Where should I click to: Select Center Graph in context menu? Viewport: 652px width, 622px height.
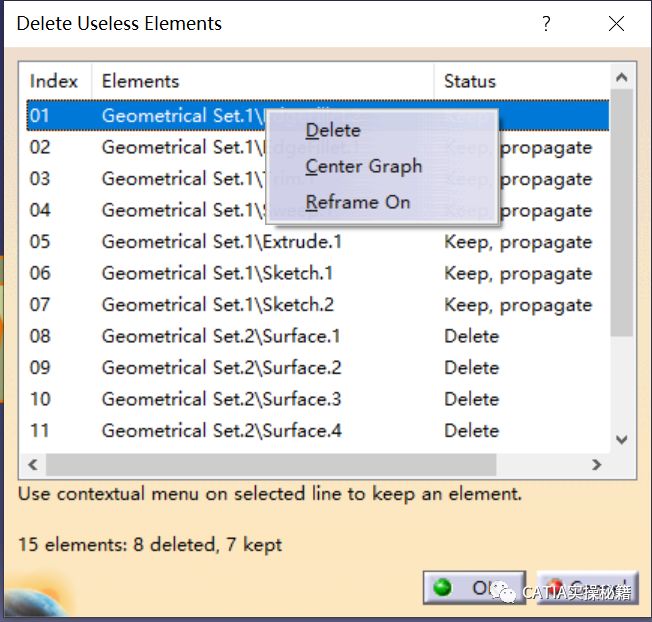363,166
